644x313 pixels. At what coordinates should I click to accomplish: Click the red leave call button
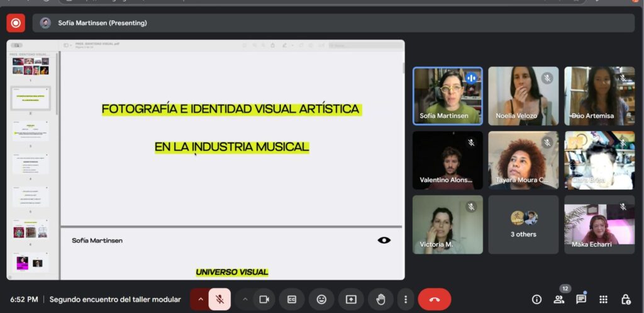[434, 299]
